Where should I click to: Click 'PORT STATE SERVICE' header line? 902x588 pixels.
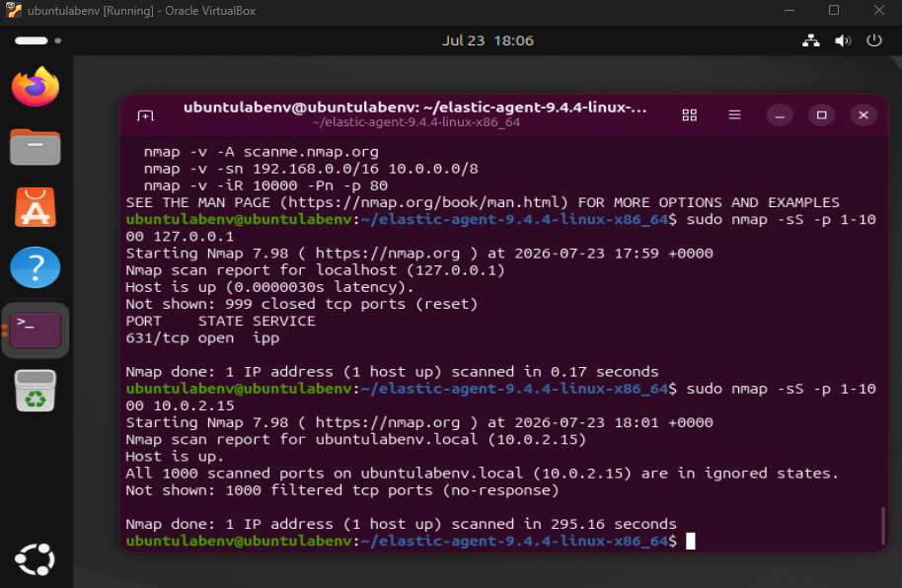pyautogui.click(x=220, y=321)
